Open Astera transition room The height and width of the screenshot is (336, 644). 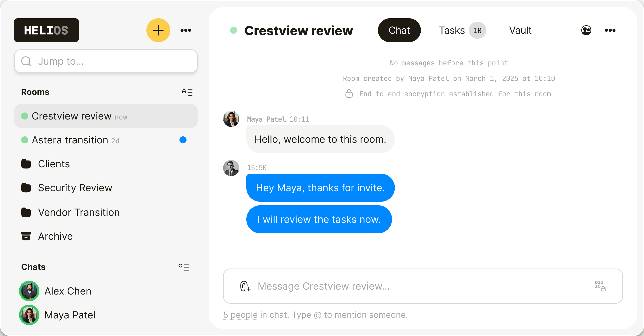[x=70, y=140]
